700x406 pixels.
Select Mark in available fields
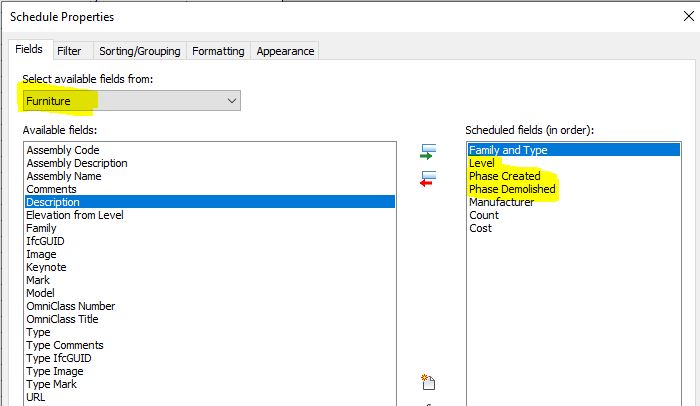210,280
